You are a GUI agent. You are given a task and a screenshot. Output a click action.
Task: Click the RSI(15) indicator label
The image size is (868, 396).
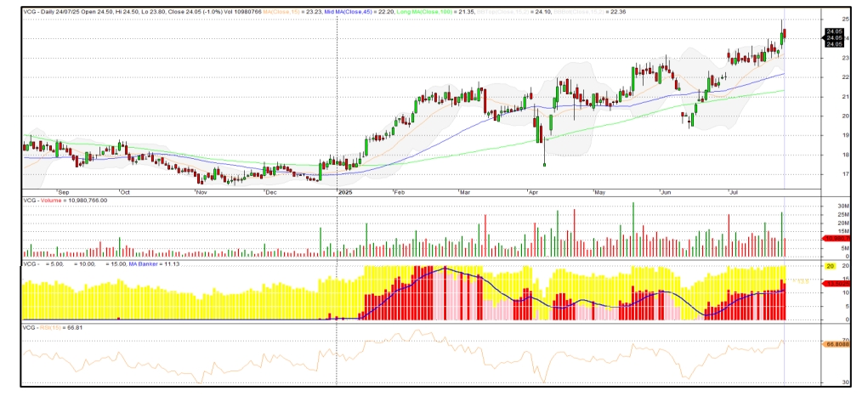[x=47, y=327]
